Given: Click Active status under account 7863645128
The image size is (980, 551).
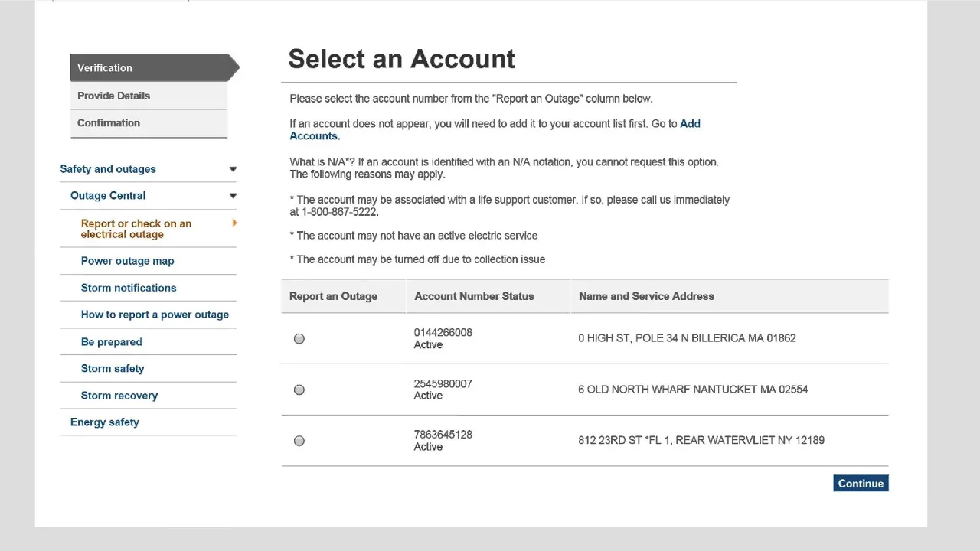Looking at the screenshot, I should coord(428,447).
